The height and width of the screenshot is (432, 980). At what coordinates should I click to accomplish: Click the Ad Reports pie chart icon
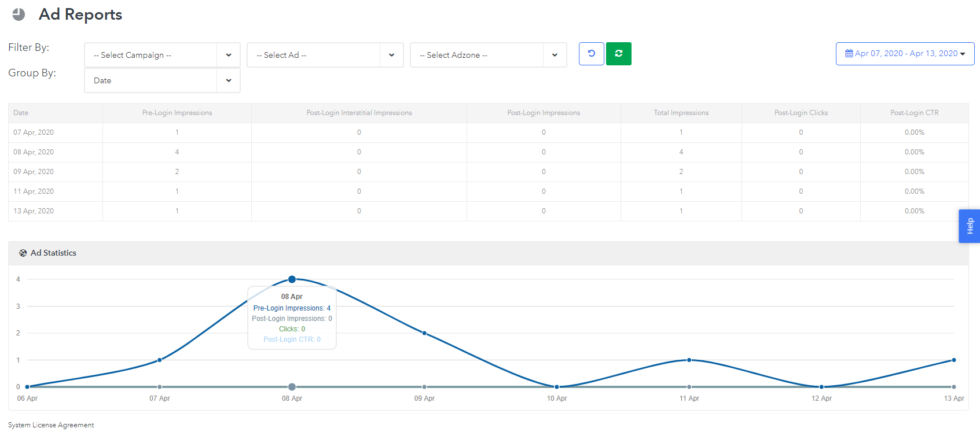(x=19, y=14)
